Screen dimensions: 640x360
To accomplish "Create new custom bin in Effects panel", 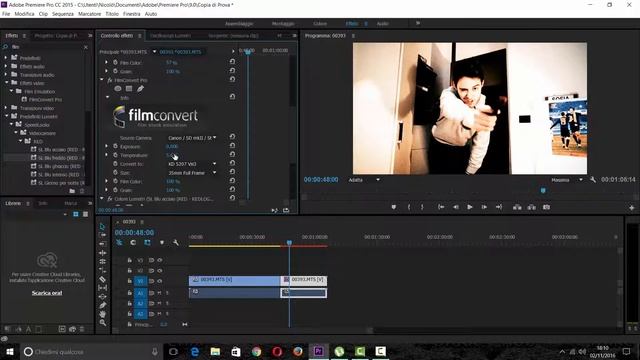I will click(x=72, y=191).
